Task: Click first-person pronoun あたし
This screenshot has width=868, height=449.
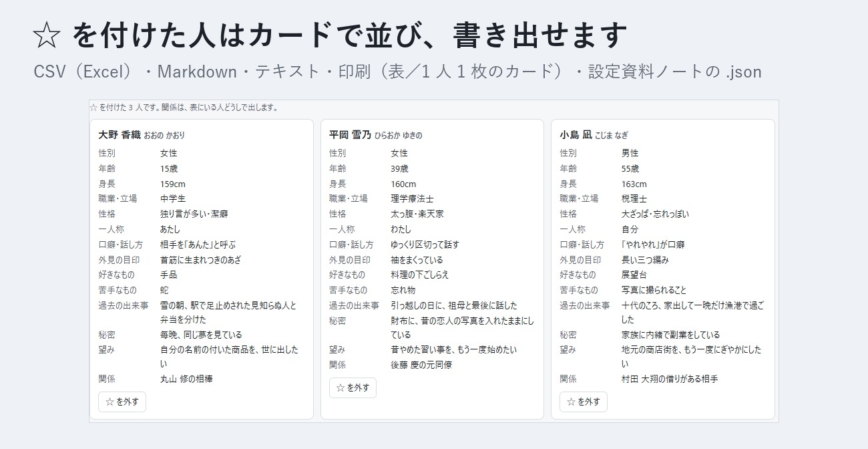Action: coord(170,229)
